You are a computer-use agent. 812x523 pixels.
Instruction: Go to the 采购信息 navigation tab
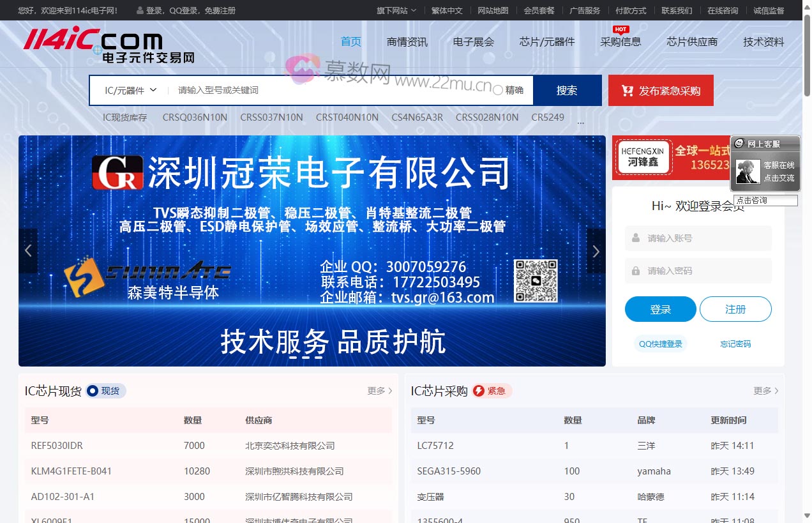click(x=620, y=42)
